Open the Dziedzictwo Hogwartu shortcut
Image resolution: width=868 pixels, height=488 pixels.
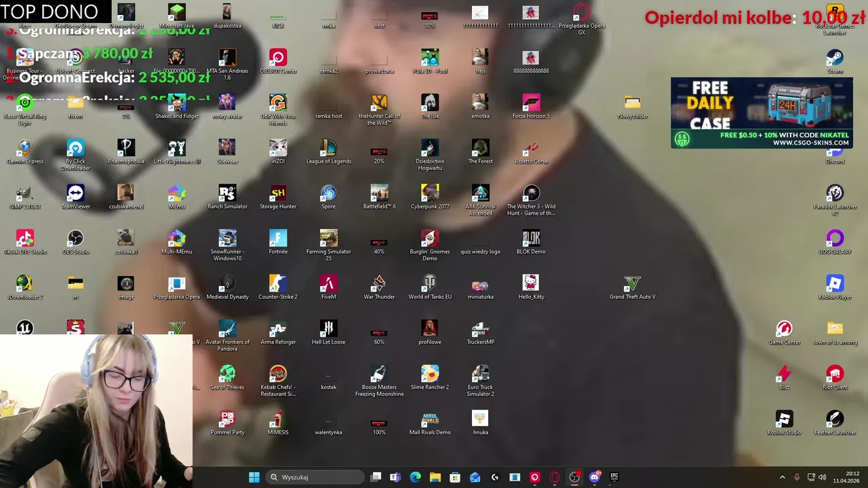click(x=430, y=155)
